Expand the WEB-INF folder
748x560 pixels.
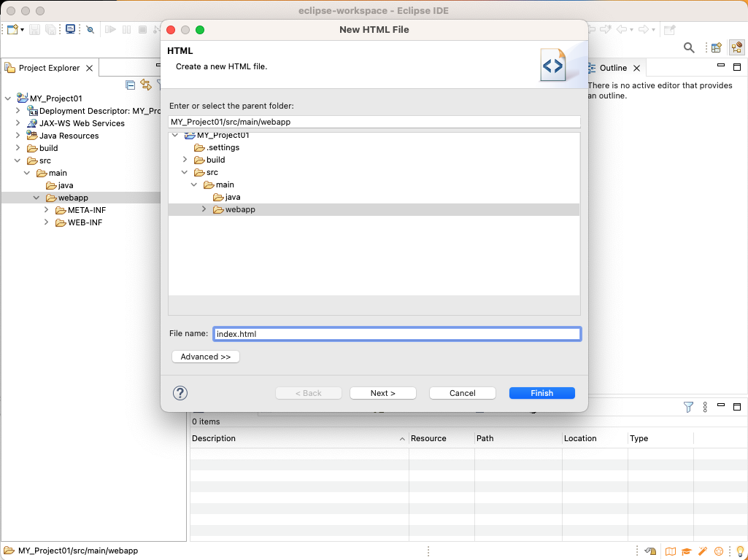46,222
